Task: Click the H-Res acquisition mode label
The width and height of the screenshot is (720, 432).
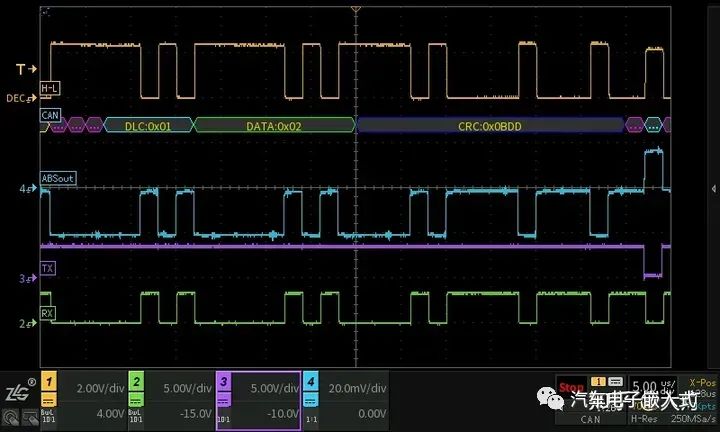Action: 644,419
